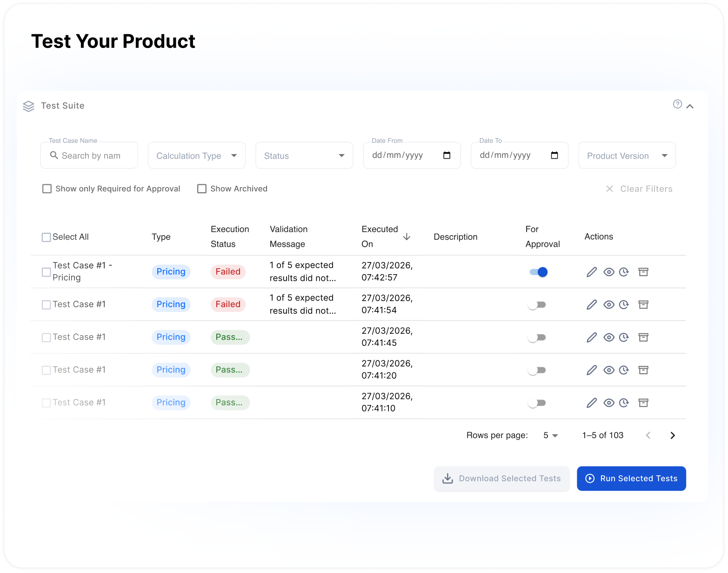This screenshot has width=728, height=573.
Task: Collapse the Test Suite panel
Action: (x=690, y=106)
